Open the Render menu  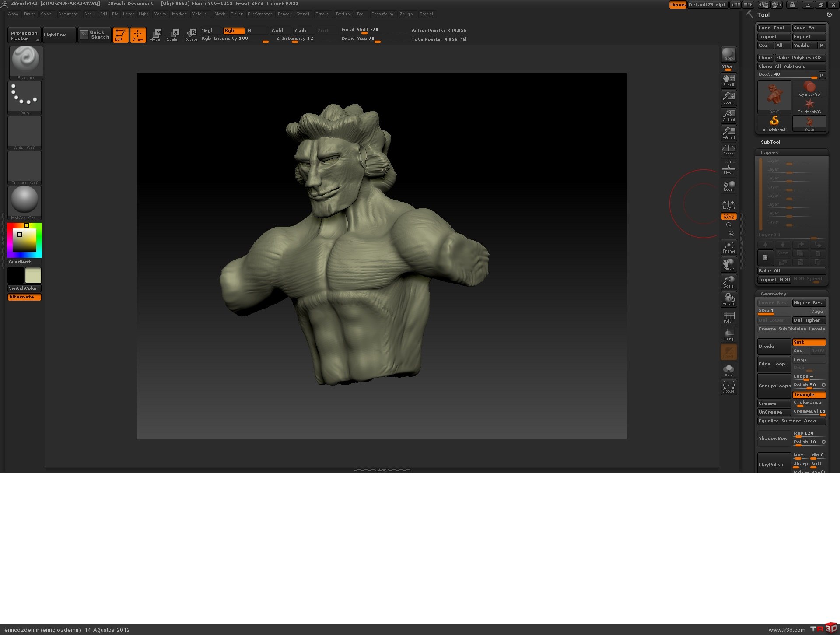(x=284, y=14)
